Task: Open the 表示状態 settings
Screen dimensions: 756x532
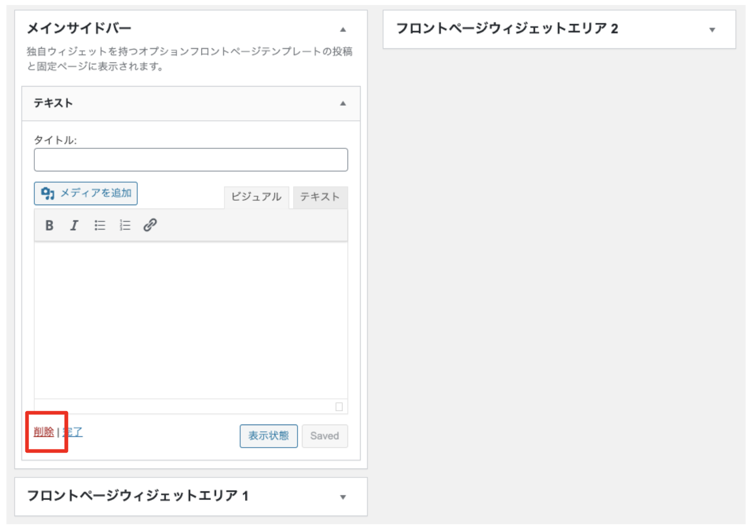Action: pos(268,436)
